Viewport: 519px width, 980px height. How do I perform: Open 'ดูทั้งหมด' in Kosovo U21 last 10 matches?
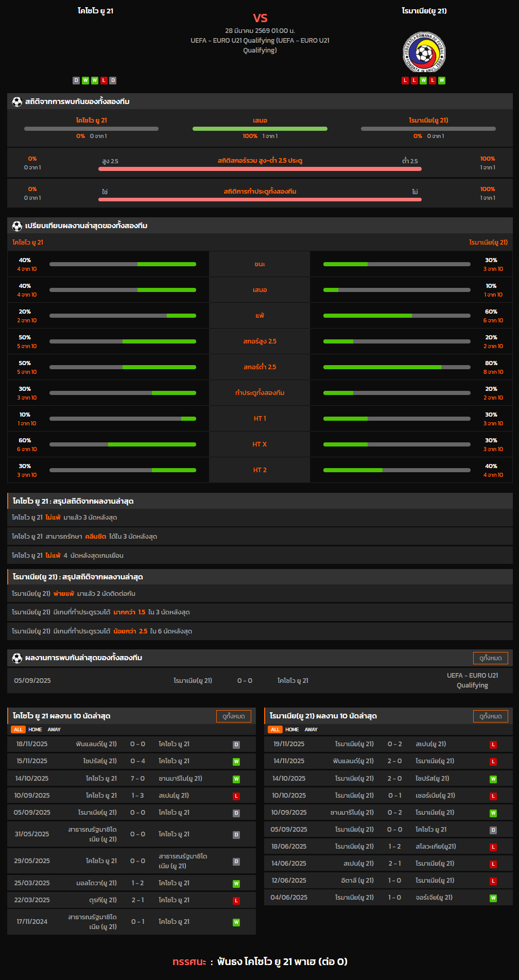[x=233, y=716]
